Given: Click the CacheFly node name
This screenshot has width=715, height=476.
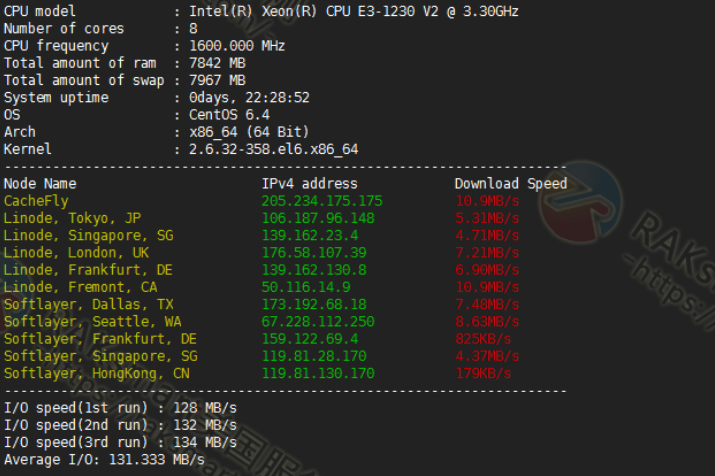Looking at the screenshot, I should coord(36,201).
